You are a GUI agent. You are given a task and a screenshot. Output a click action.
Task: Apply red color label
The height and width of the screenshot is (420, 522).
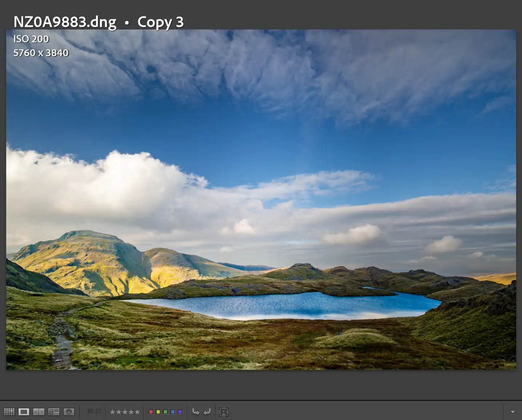tap(151, 412)
